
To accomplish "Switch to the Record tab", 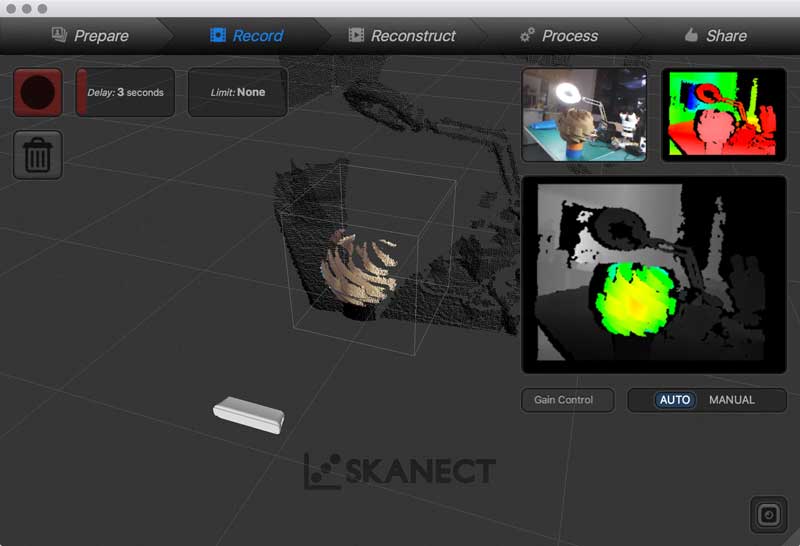I will click(247, 36).
